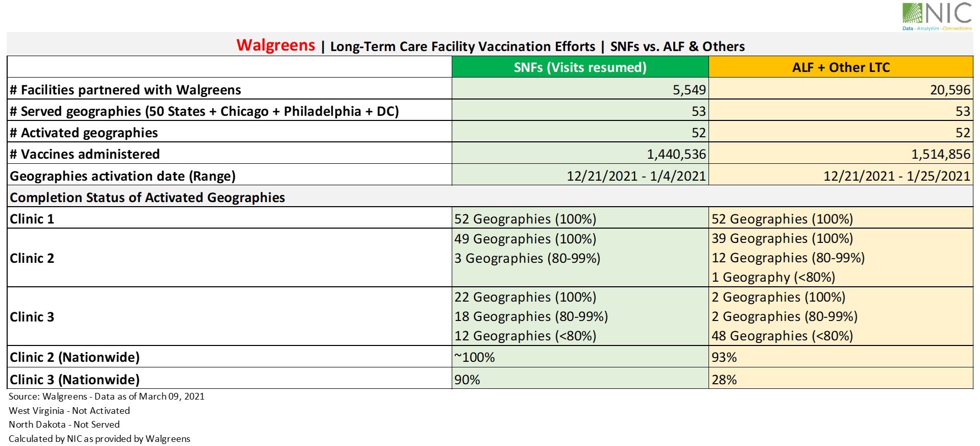Click 'Long-Term Care Facility Vaccination Efforts' title text

pyautogui.click(x=462, y=46)
